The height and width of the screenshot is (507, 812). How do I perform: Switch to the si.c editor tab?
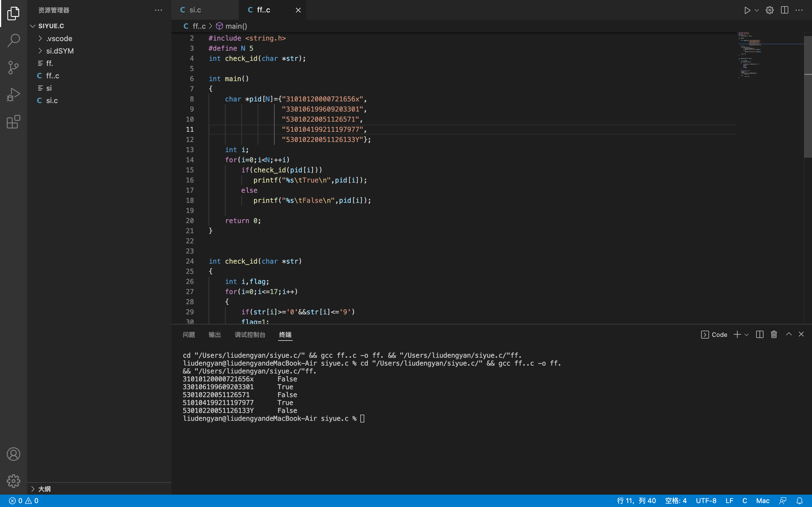point(195,10)
